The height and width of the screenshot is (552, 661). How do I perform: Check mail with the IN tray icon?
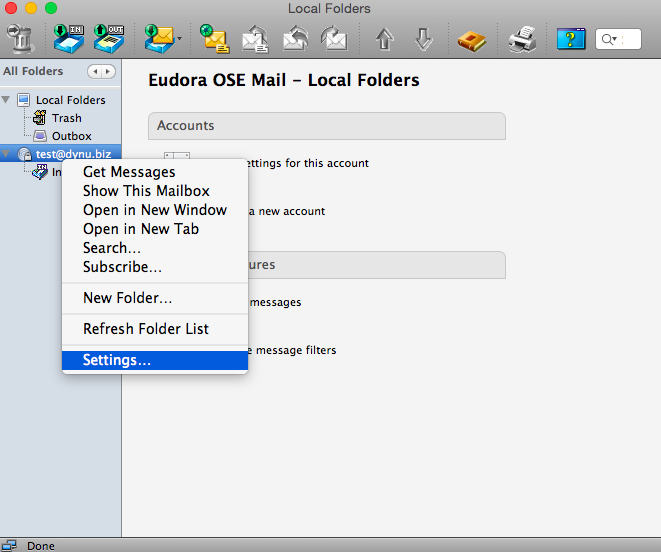(x=69, y=39)
